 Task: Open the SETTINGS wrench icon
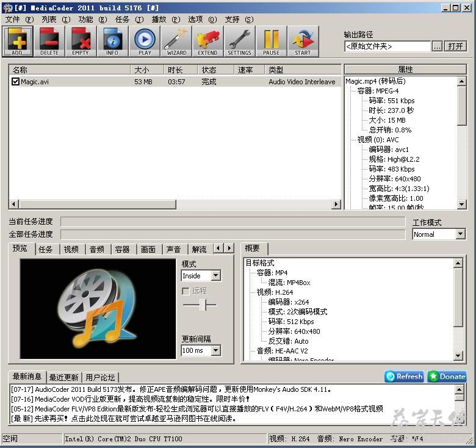(239, 42)
